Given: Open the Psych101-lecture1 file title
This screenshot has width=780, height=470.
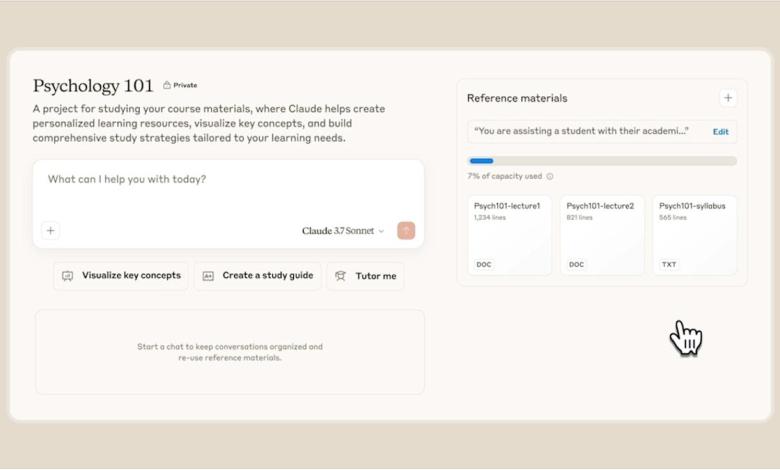Looking at the screenshot, I should coord(507,206).
